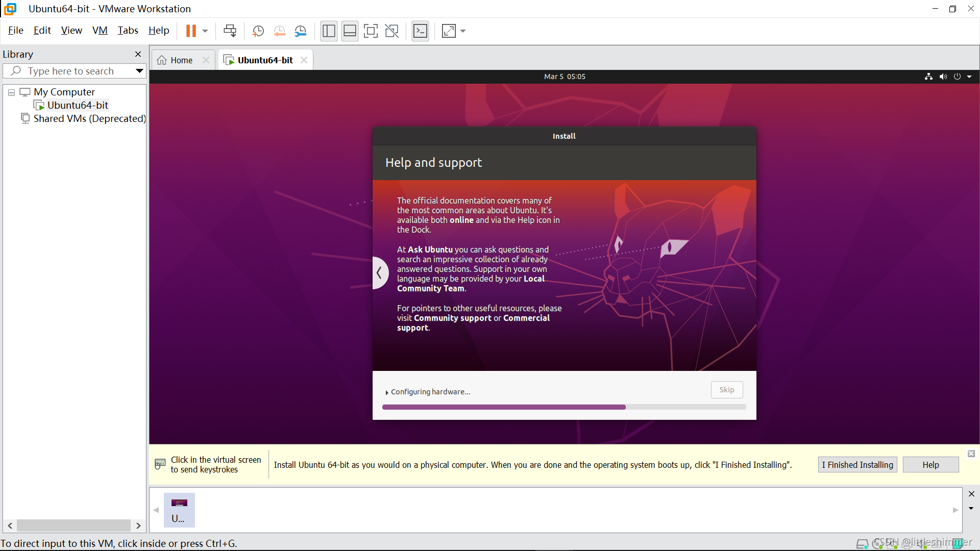Click Send Ctrl+Alt+Del icon

tap(230, 31)
